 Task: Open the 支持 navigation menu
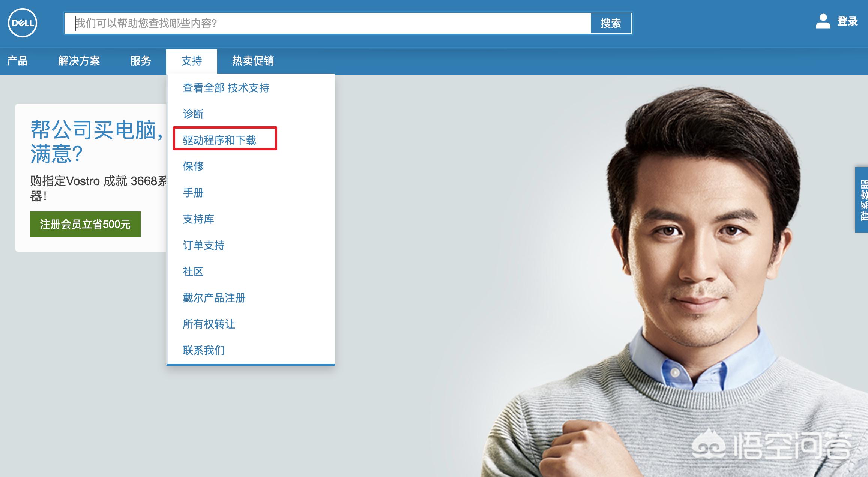[x=191, y=60]
